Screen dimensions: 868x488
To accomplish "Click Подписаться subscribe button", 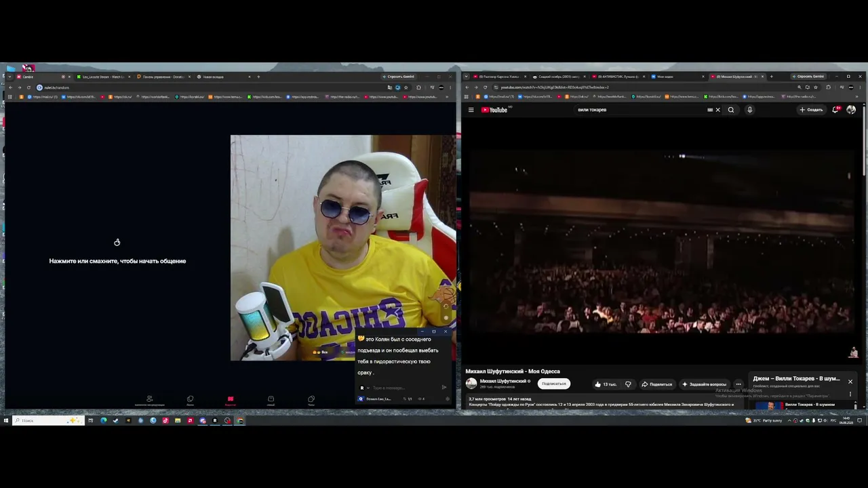I will [x=553, y=384].
